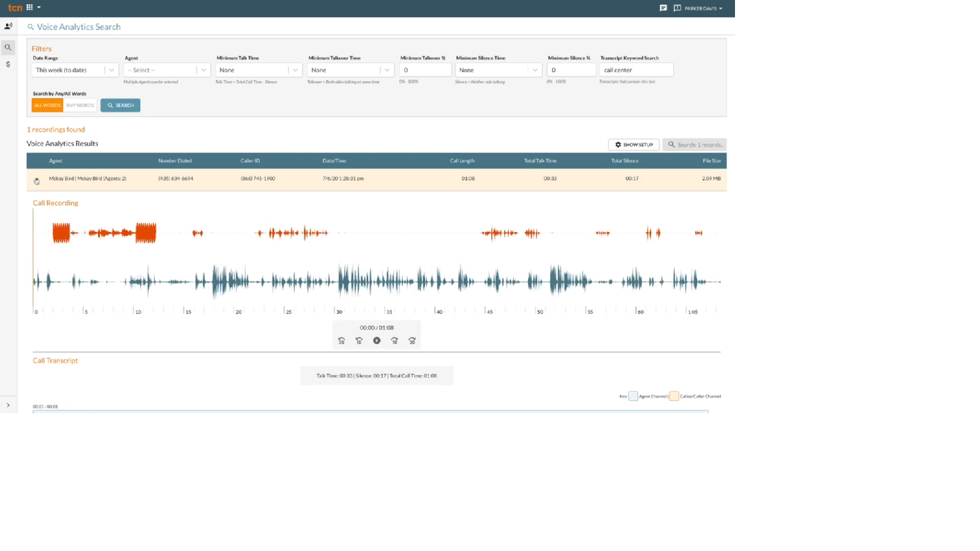Image resolution: width=980 pixels, height=551 pixels.
Task: Open the Parker Davis account menu
Action: click(x=701, y=8)
